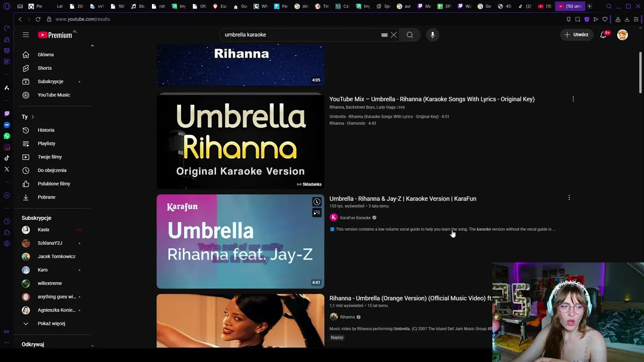Click the Utwórz create button

[577, 35]
